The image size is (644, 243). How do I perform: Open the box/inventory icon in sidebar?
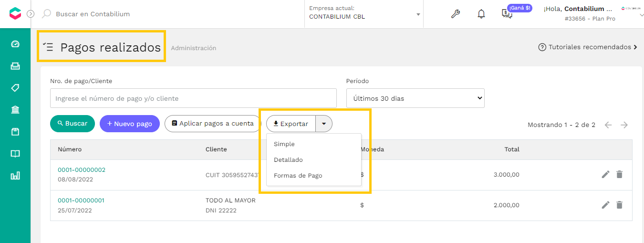click(15, 132)
